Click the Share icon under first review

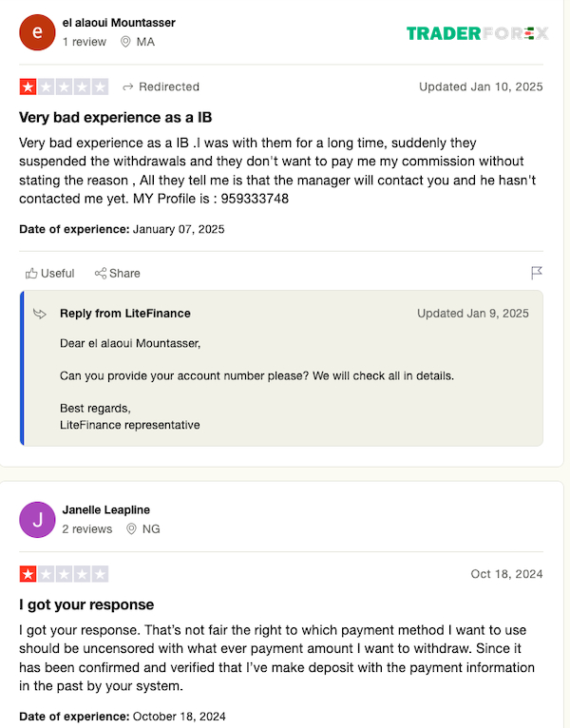tap(101, 274)
